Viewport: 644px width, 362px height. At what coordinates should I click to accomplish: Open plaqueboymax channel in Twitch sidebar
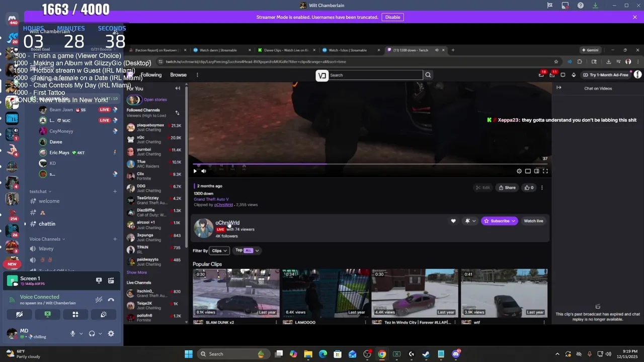(x=155, y=127)
